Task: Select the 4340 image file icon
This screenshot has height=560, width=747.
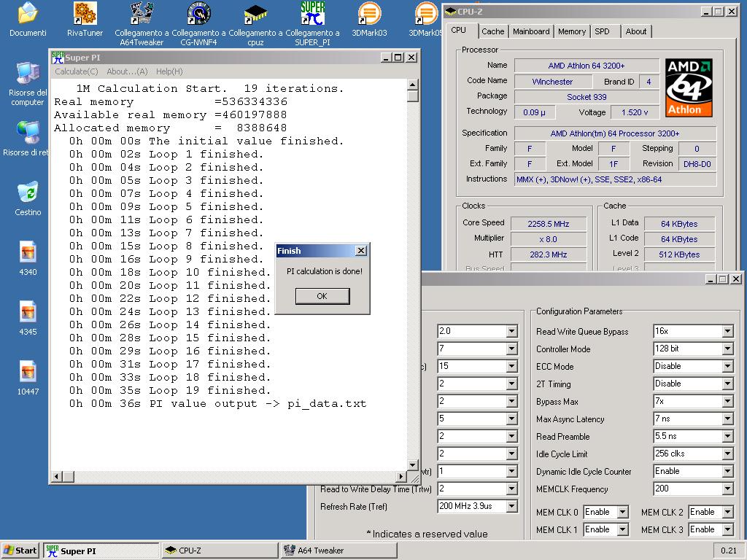Action: [28, 258]
